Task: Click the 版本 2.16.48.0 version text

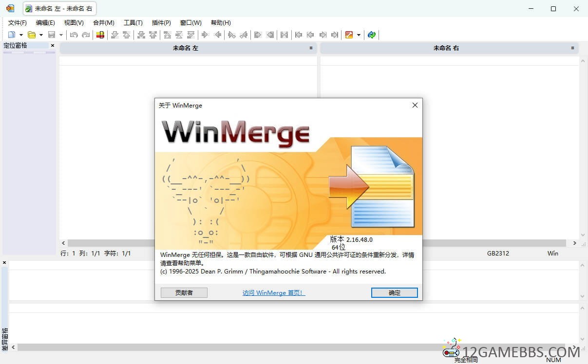Action: (x=351, y=239)
